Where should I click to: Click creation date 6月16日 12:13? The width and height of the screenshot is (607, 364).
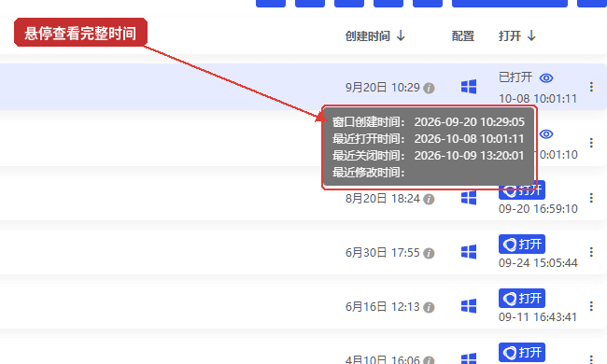point(383,307)
